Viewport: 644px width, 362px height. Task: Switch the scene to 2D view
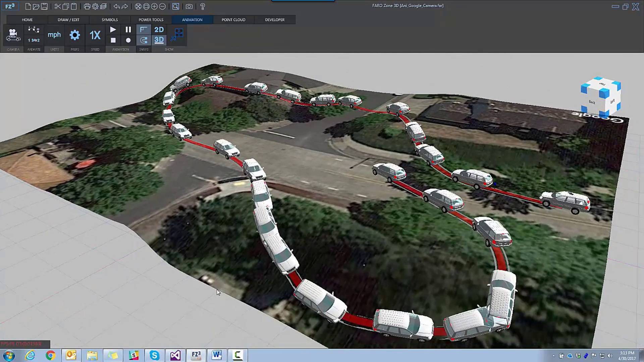(x=159, y=29)
